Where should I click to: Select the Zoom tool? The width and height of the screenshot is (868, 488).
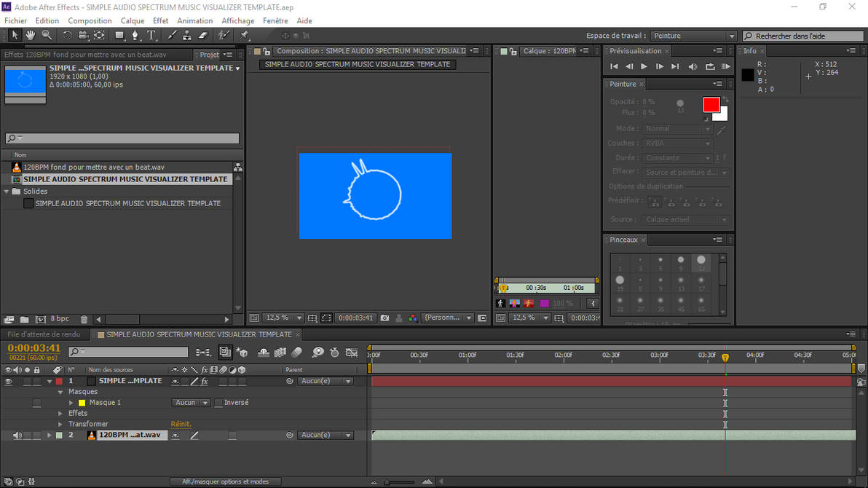(46, 35)
